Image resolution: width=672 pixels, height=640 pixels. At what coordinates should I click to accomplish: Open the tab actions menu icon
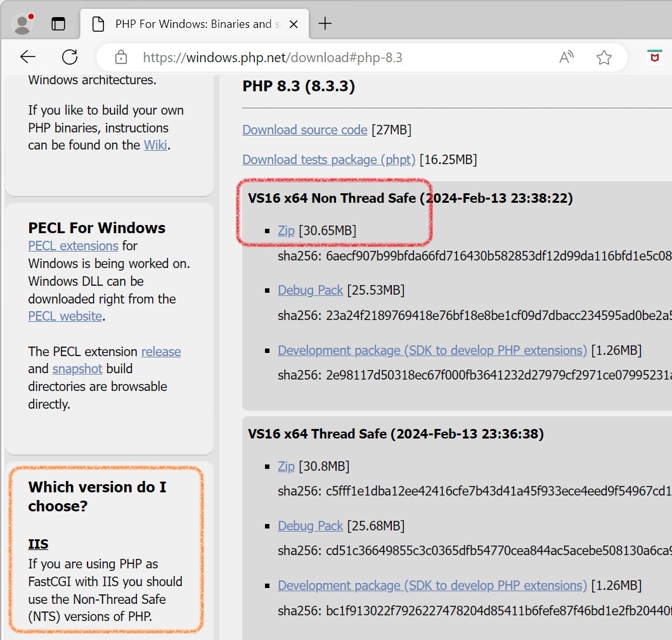tap(58, 24)
